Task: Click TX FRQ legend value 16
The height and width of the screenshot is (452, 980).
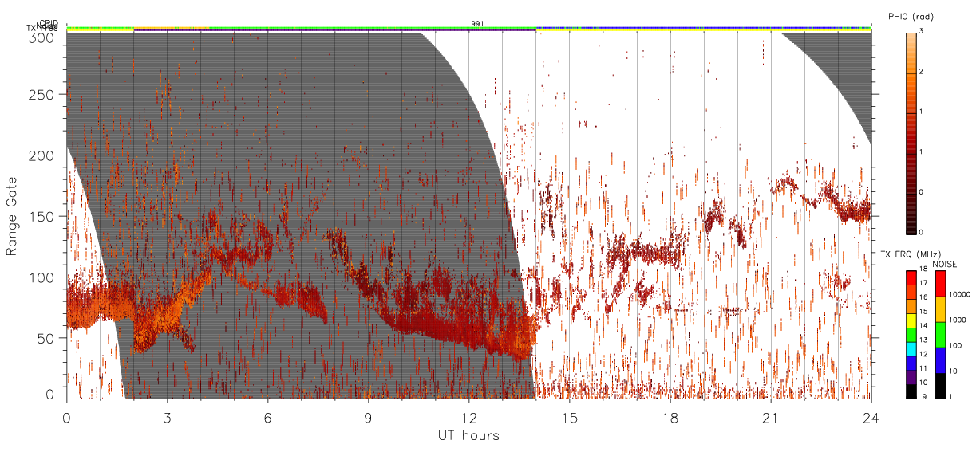Action: click(x=923, y=299)
